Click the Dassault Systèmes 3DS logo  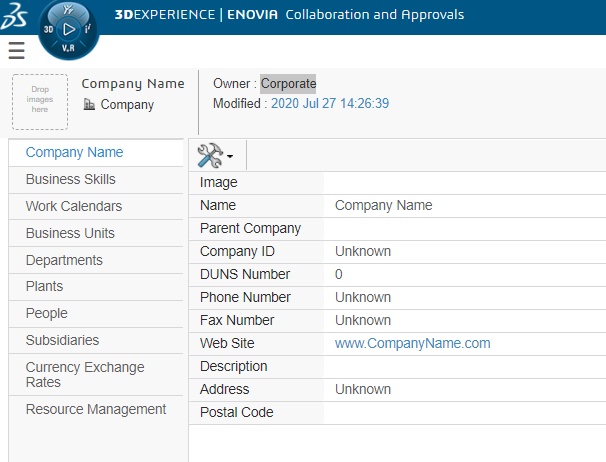tap(14, 16)
